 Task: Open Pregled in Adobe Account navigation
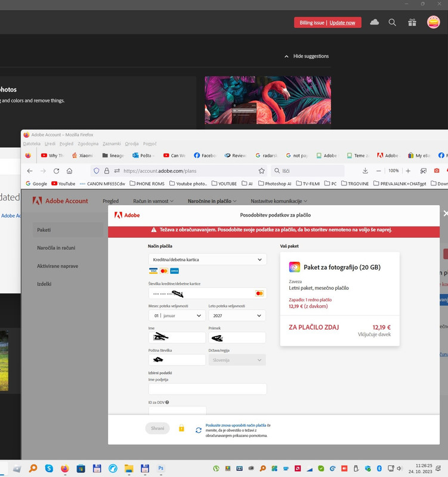point(110,201)
